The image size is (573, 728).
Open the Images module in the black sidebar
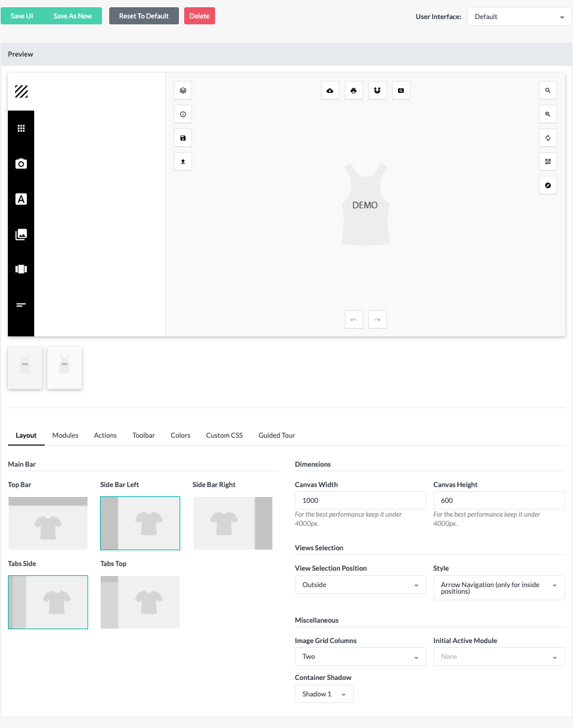21,234
